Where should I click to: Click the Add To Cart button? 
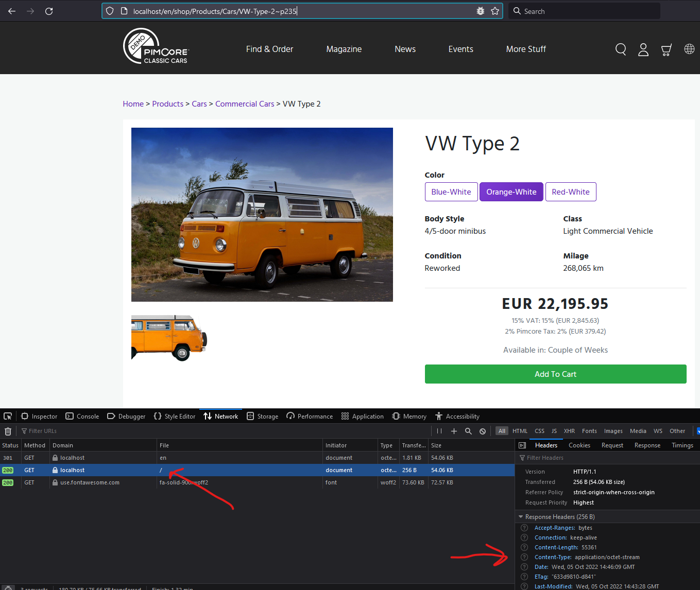coord(555,374)
